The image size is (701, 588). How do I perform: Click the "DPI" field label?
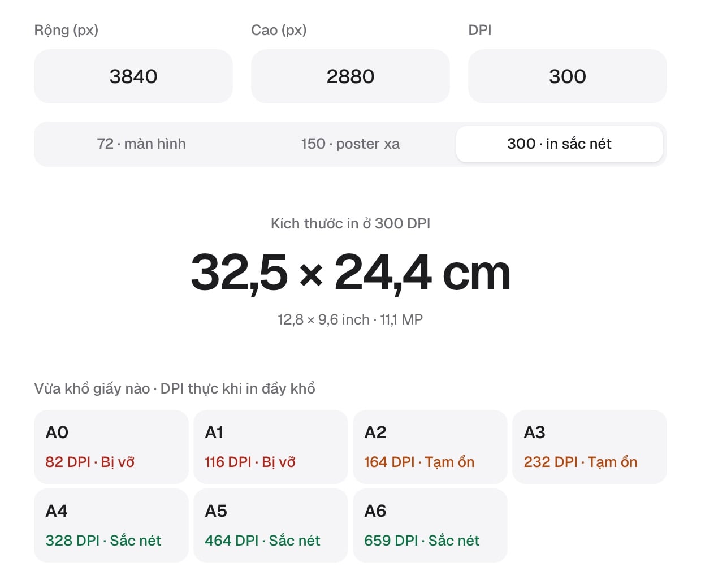pyautogui.click(x=480, y=30)
